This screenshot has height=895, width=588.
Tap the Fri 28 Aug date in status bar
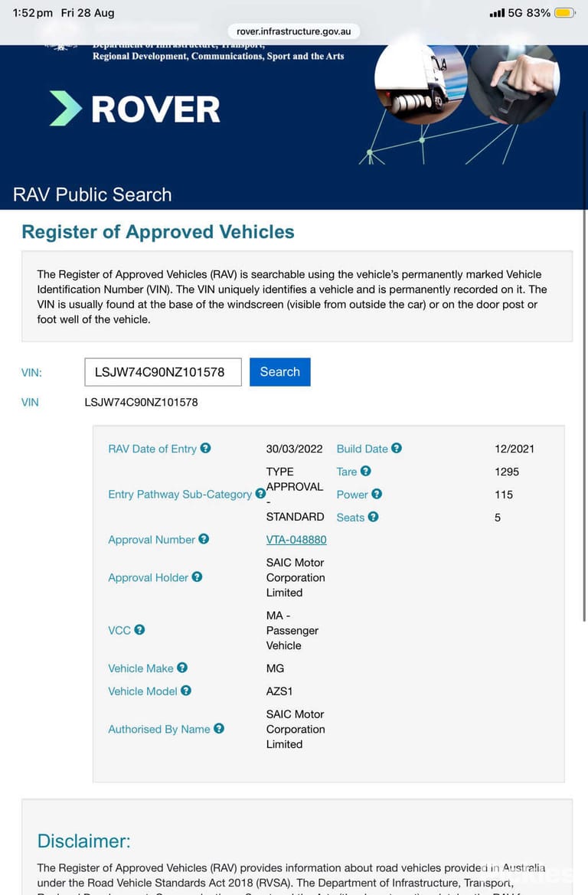click(87, 12)
